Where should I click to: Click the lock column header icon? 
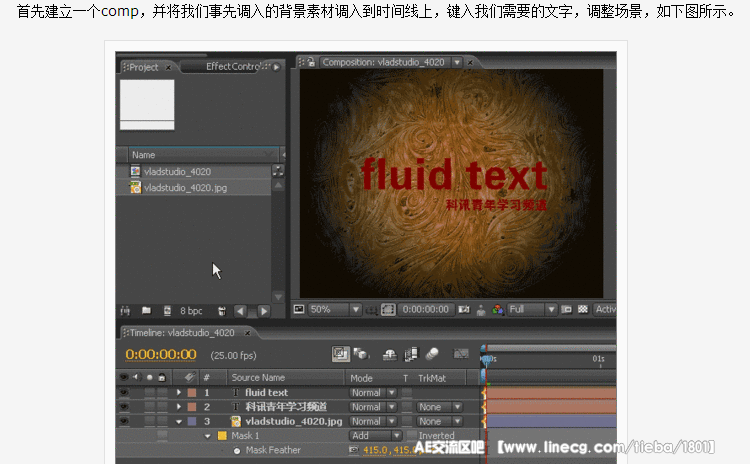162,377
